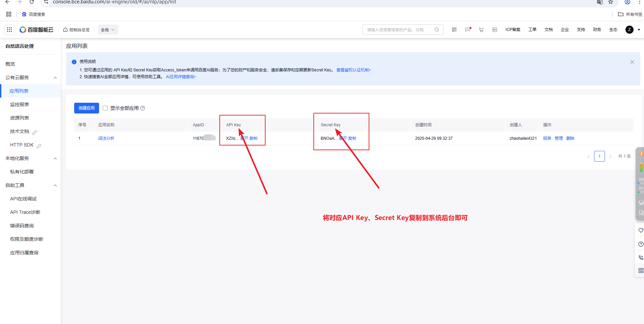The width and height of the screenshot is (644, 324).
Task: Open 所有书签 bookmarks folder
Action: tap(630, 14)
